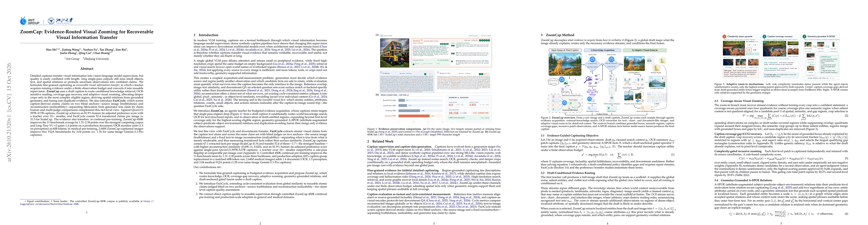This screenshot has width=868, height=225.
Task: Click the '2) Adaptive Visual Zoom-in' header in Figure 2
Action: (x=645, y=50)
